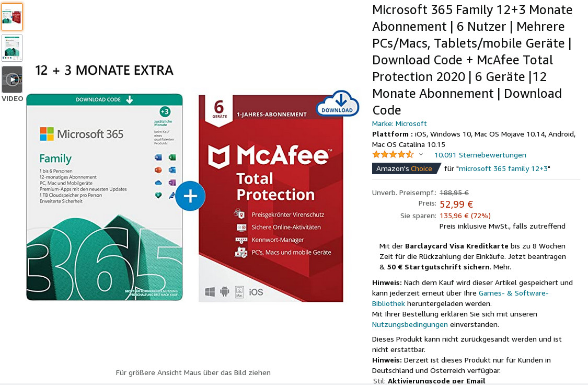Select the first product image thumbnail

coord(12,17)
